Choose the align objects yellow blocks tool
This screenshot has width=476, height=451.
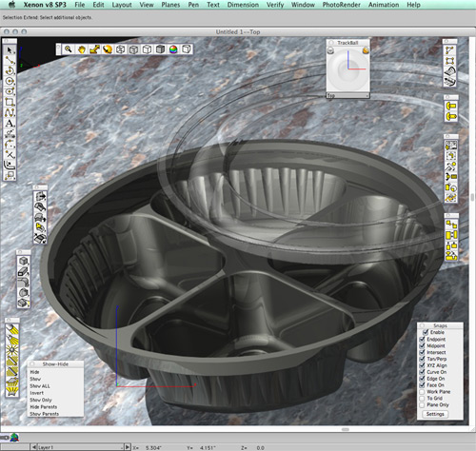[451, 235]
